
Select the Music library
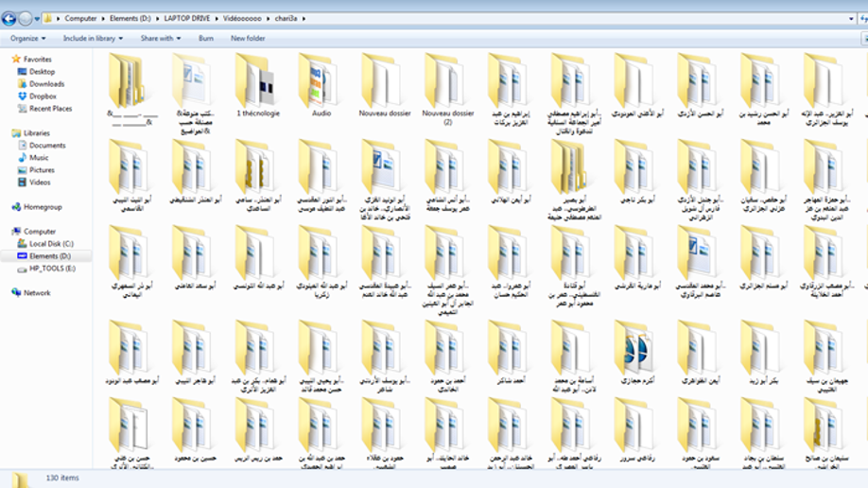tap(39, 158)
